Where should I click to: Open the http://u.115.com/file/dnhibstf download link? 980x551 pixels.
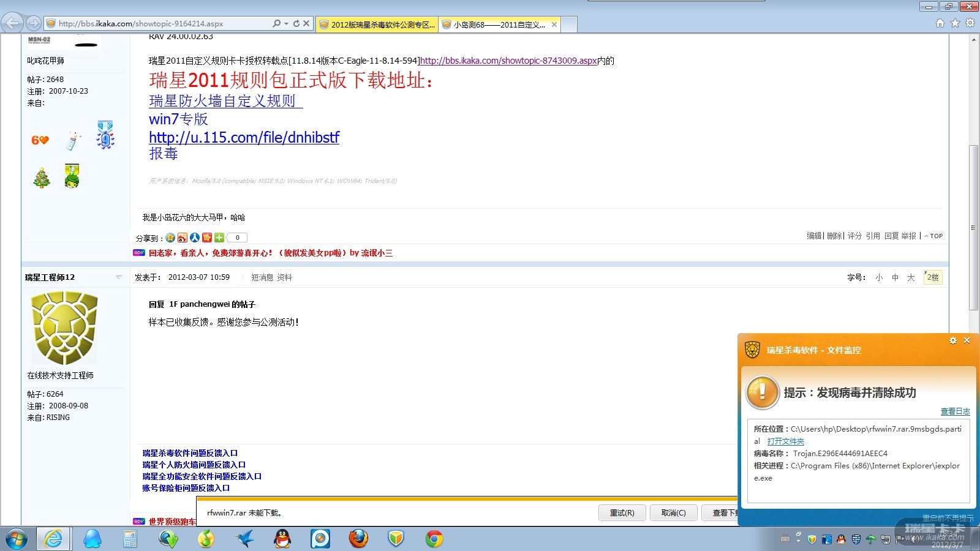(x=244, y=137)
